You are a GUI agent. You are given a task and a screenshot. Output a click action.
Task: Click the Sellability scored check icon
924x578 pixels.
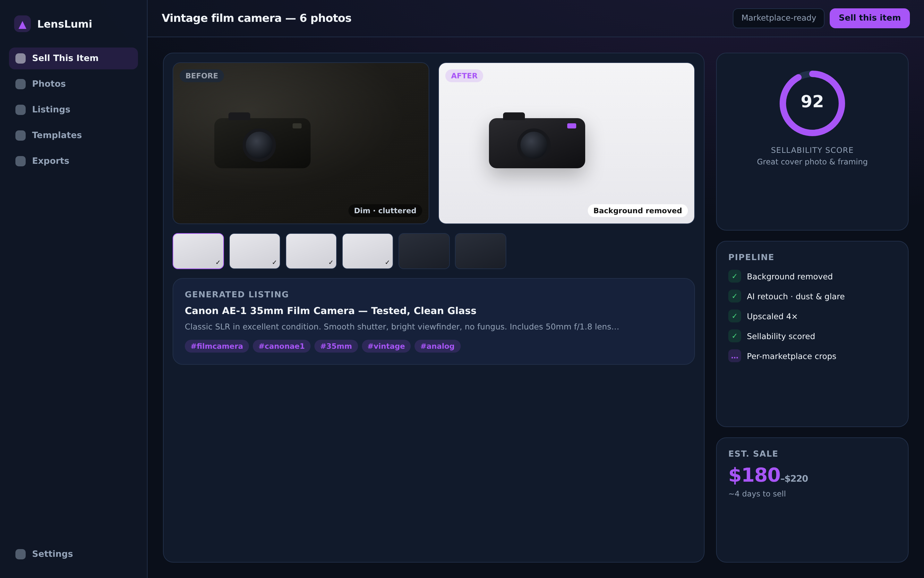pos(735,336)
